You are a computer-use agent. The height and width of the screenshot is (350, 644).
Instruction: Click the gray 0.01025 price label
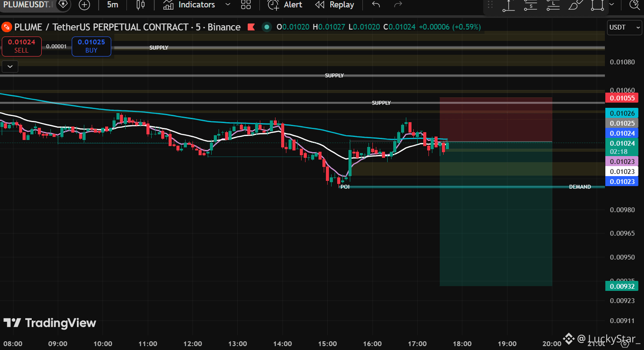pyautogui.click(x=621, y=123)
